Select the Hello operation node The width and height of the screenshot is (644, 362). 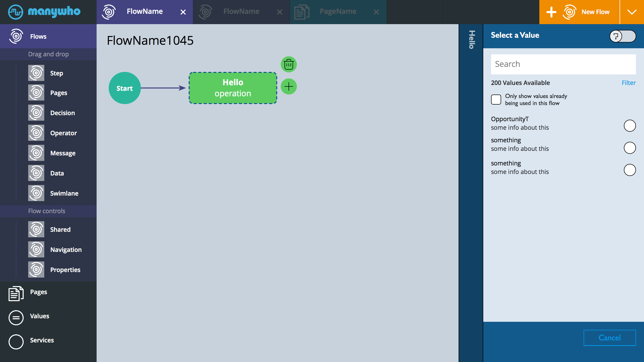(233, 88)
